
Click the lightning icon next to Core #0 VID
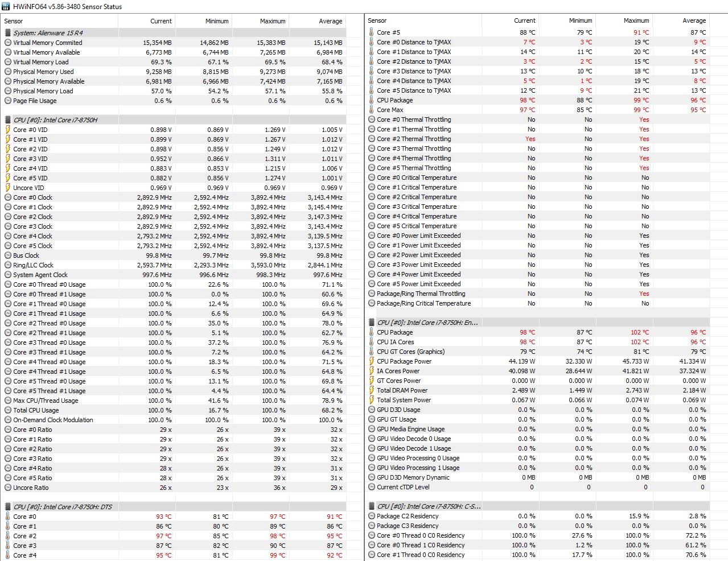click(x=7, y=130)
